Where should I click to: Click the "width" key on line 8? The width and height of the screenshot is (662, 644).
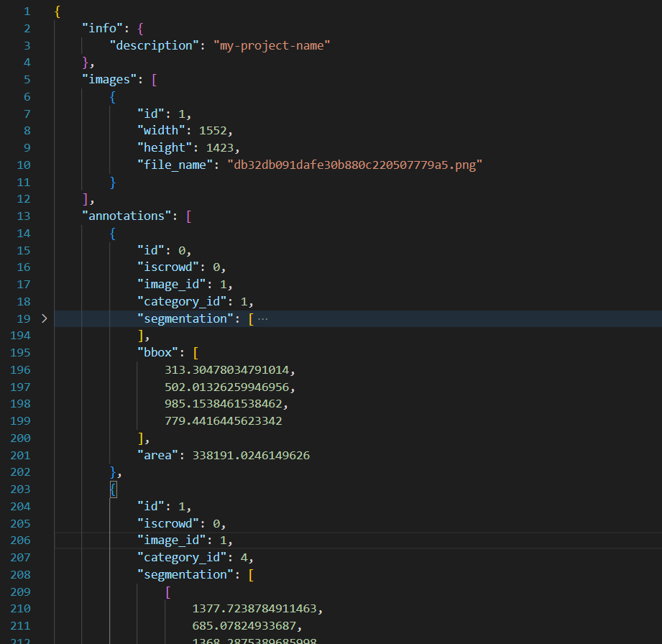[161, 131]
